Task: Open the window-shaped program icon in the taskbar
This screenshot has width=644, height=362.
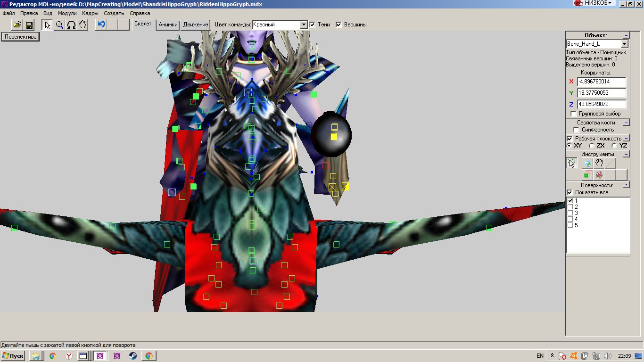Action: (x=83, y=356)
